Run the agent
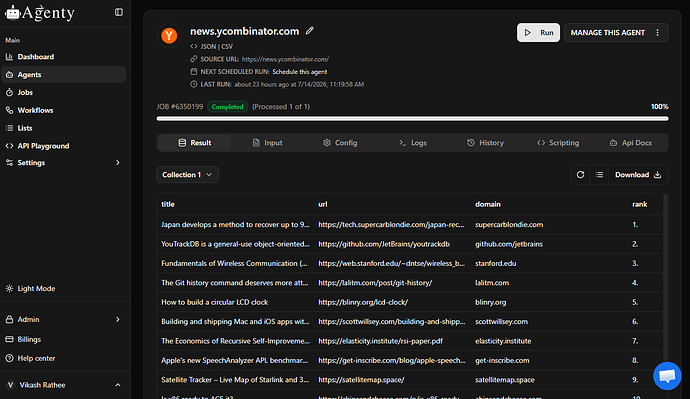This screenshot has height=399, width=690. point(538,33)
